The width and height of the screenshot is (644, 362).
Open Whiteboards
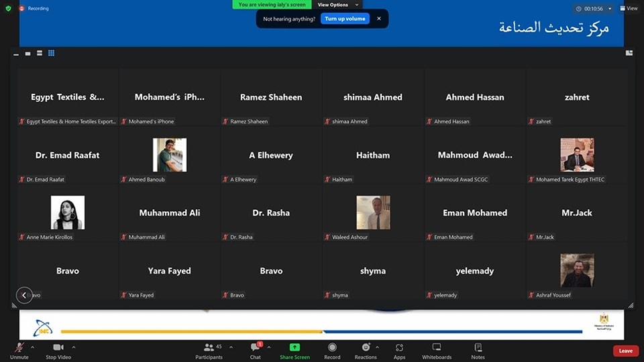[x=437, y=349]
